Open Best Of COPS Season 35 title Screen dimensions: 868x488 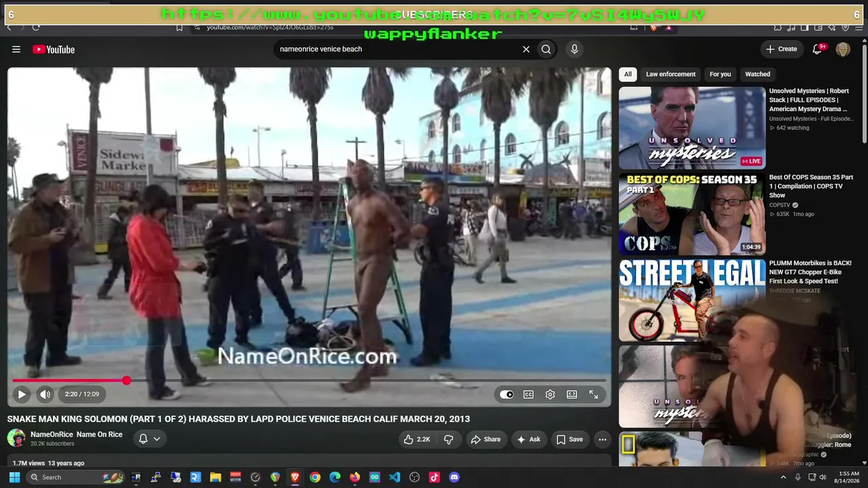[x=811, y=186]
